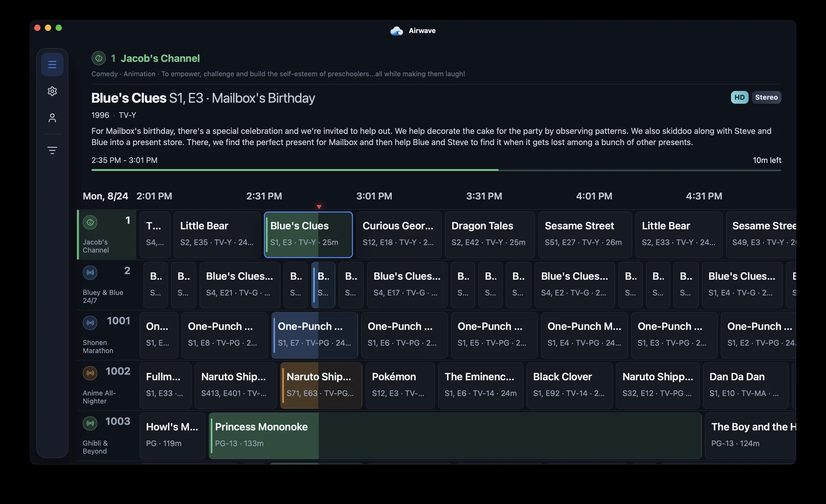
Task: Click the Mon, 8/24 date label
Action: [x=105, y=196]
